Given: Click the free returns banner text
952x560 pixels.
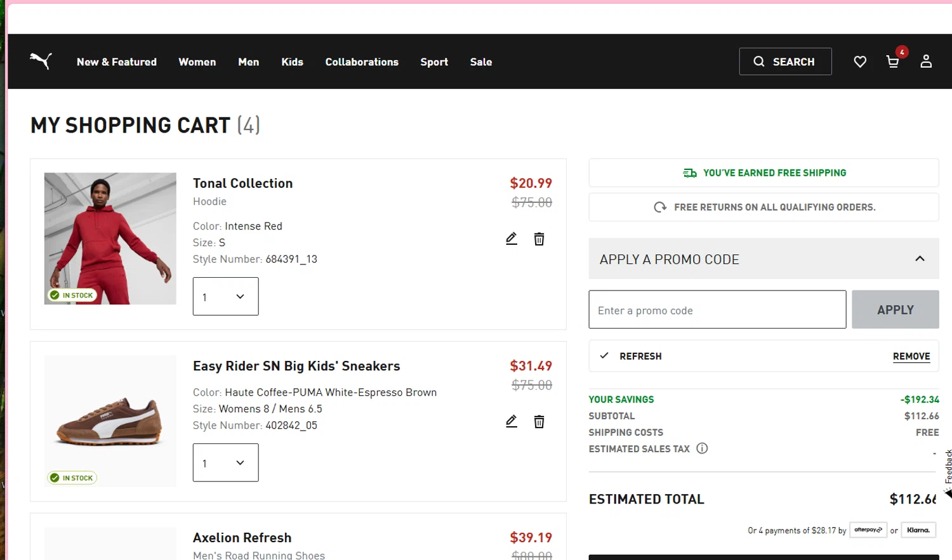Looking at the screenshot, I should [x=775, y=207].
